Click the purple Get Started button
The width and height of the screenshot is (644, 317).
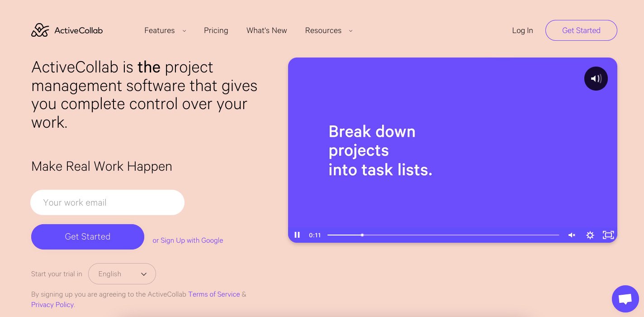coord(88,236)
